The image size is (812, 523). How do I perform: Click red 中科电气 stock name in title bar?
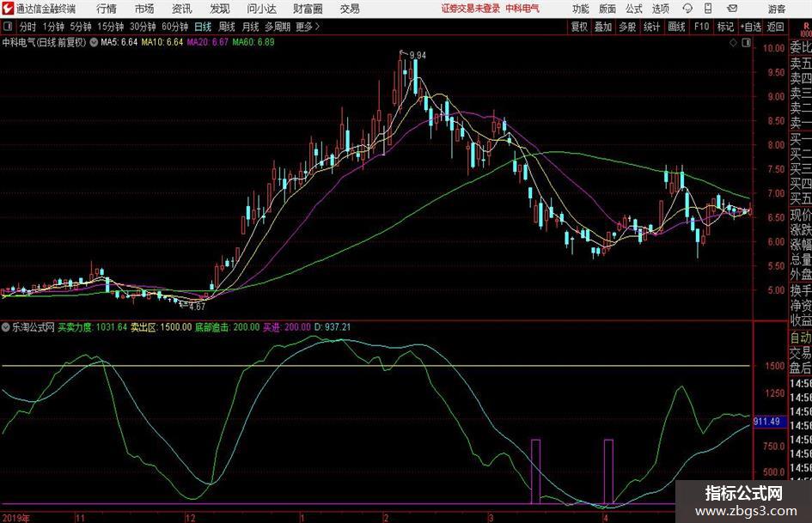522,9
